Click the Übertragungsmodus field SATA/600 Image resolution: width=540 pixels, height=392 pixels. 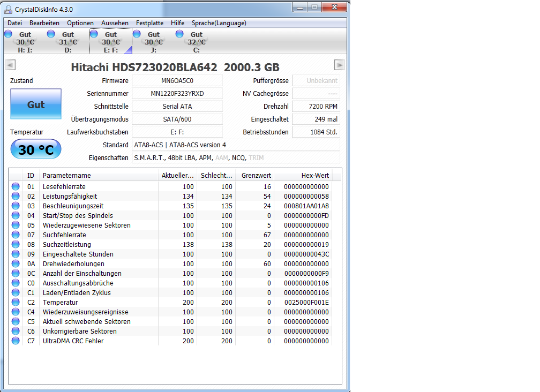point(177,119)
